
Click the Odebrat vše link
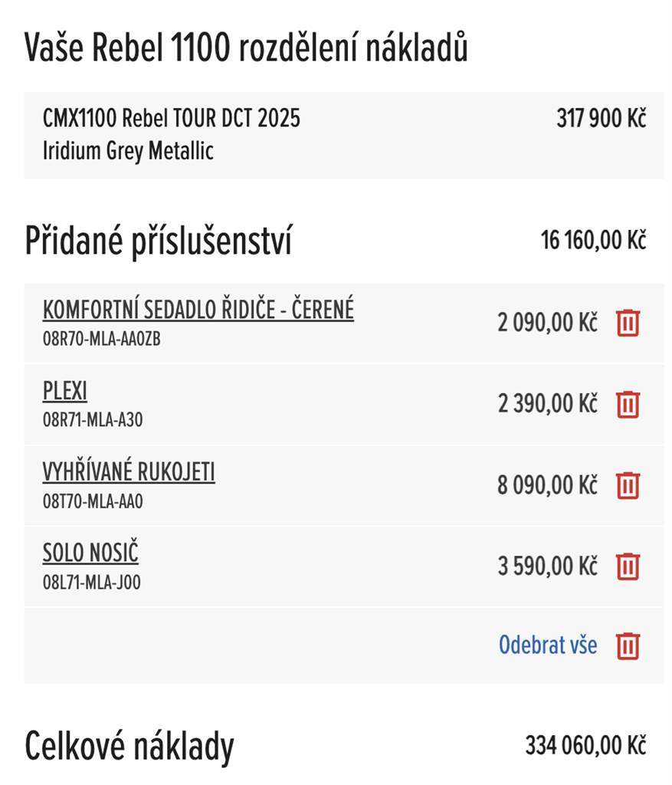click(x=547, y=645)
